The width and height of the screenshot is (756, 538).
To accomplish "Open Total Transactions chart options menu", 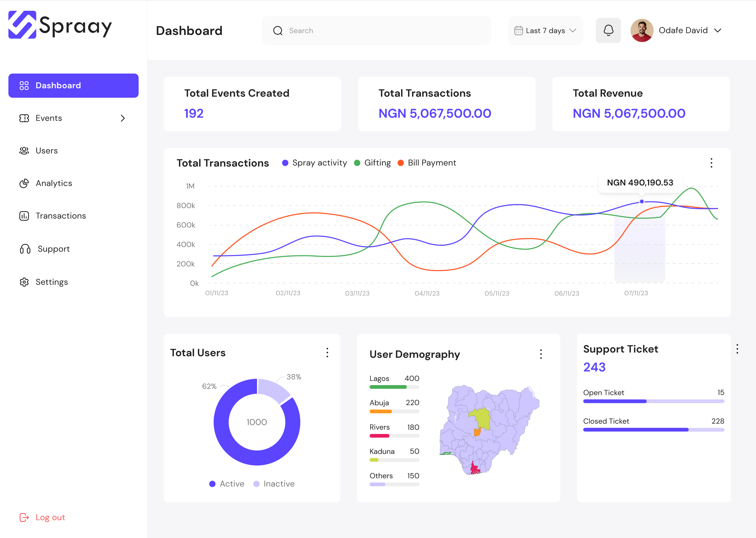I will coord(711,163).
